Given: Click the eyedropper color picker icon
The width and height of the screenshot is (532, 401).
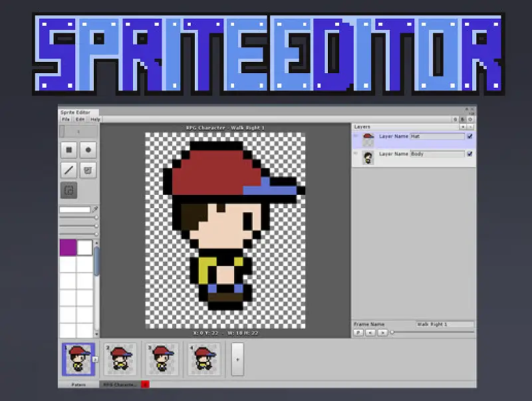Looking at the screenshot, I should coord(95,209).
